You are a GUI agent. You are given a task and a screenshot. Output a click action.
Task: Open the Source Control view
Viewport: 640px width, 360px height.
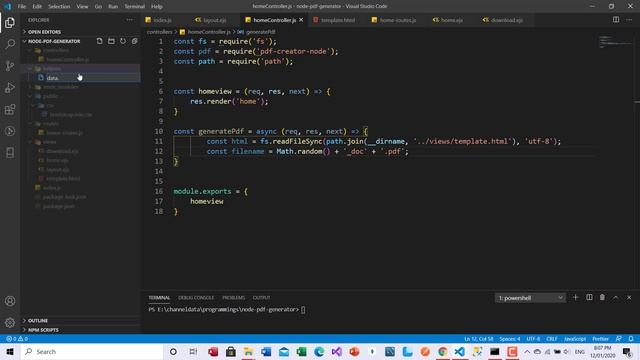(x=10, y=66)
